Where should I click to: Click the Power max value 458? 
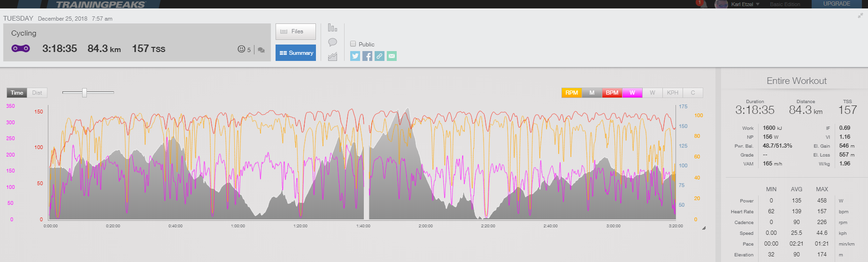pyautogui.click(x=822, y=200)
